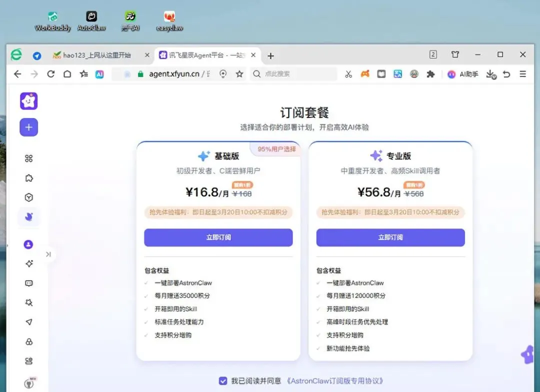Click the purple star logo in sidebar
This screenshot has height=392, width=540.
(29, 101)
